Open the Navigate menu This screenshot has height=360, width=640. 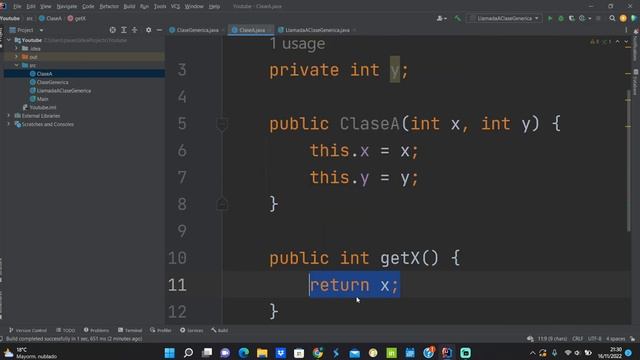67,7
